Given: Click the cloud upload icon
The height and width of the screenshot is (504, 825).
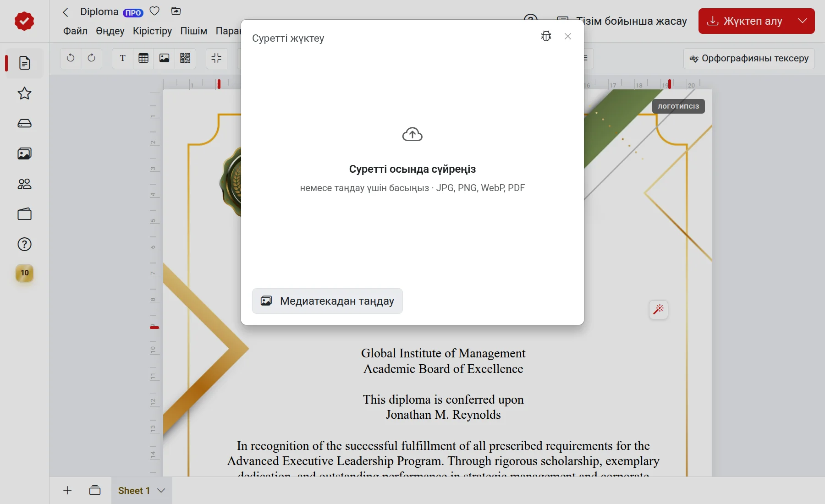Looking at the screenshot, I should 412,134.
